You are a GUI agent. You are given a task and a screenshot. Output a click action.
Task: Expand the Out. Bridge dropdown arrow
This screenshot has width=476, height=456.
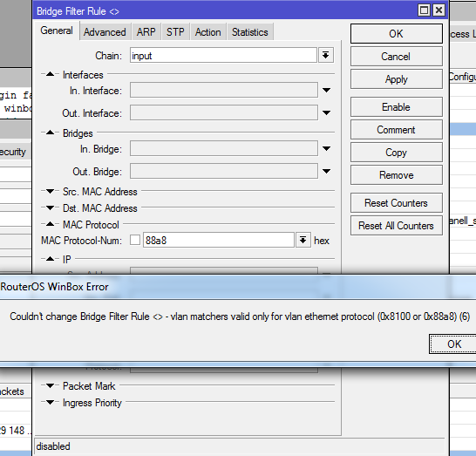(x=326, y=171)
